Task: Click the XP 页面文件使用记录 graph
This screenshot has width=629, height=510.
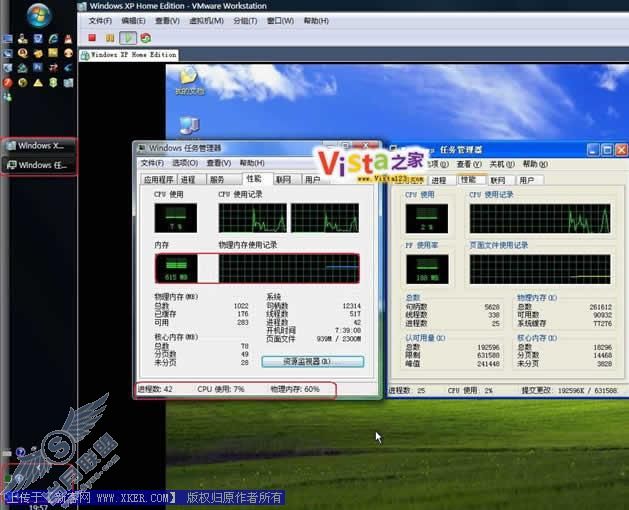Action: (x=540, y=269)
